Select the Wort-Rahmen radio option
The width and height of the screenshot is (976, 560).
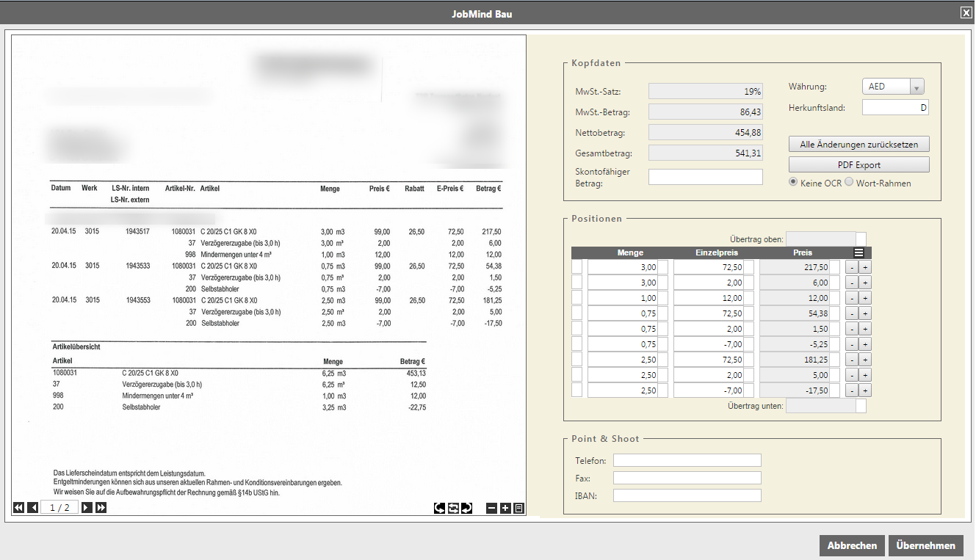(850, 182)
